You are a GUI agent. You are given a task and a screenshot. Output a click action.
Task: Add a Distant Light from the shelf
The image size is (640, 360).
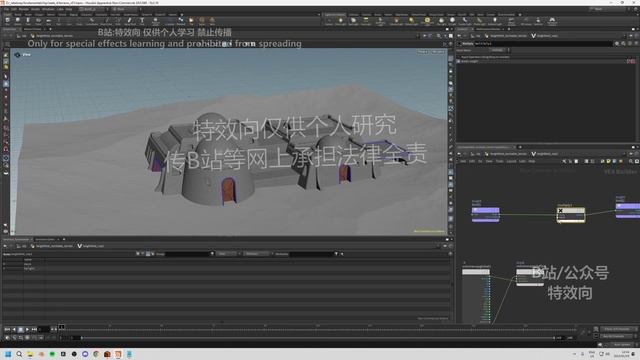[411, 21]
